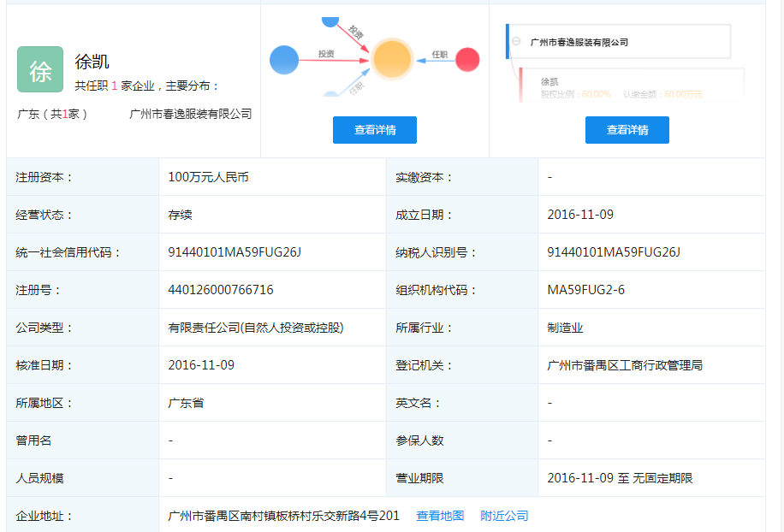The height and width of the screenshot is (532, 784).
Task: Click the 所属地区 label
Action: click(x=44, y=403)
